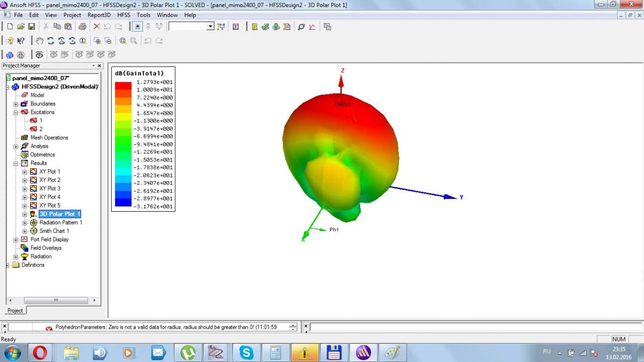
Task: Open the Opera browser from the taskbar
Action: point(40,353)
